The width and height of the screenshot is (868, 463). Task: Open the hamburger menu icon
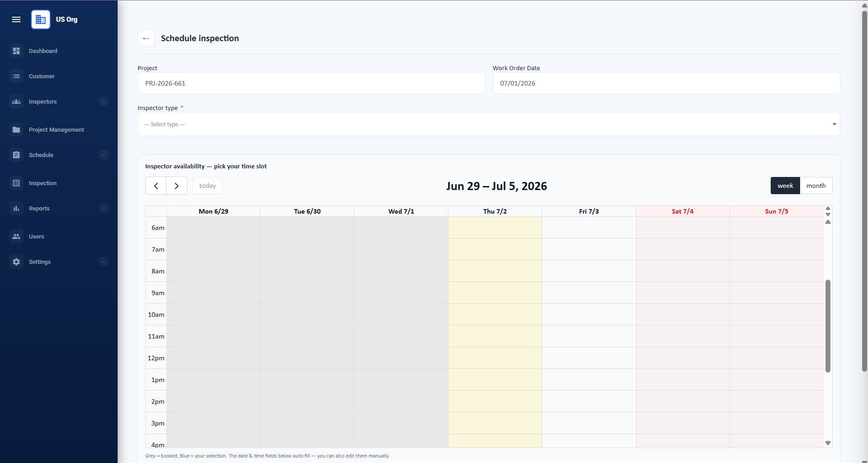pos(16,19)
